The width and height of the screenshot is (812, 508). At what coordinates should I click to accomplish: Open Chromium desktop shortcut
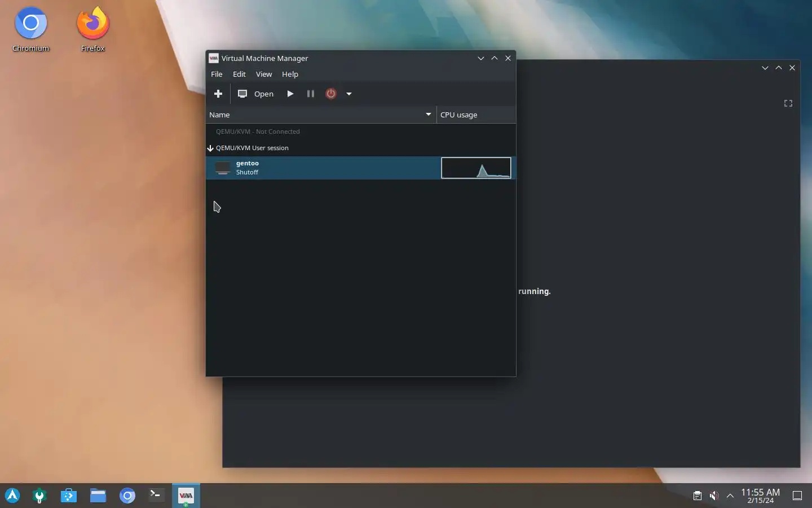(x=31, y=29)
